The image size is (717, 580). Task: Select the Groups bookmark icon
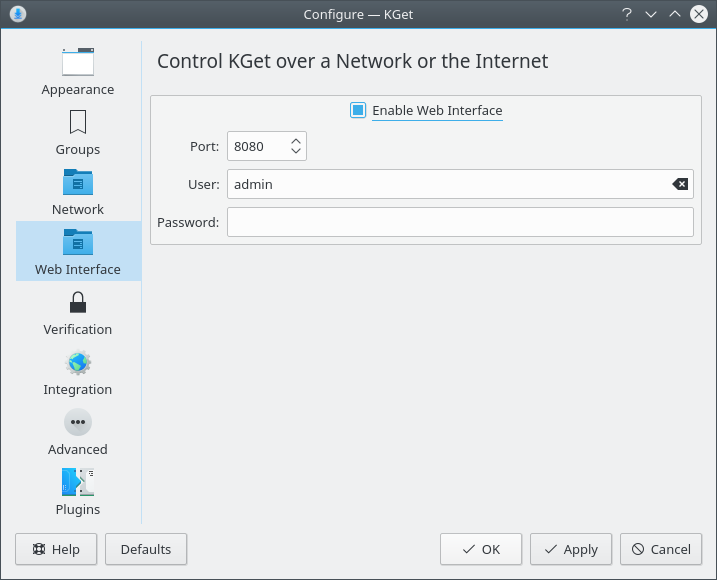pos(77,122)
